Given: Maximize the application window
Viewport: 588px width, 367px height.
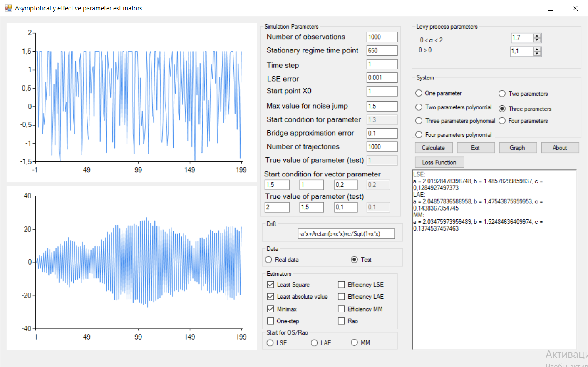Looking at the screenshot, I should click(x=551, y=8).
